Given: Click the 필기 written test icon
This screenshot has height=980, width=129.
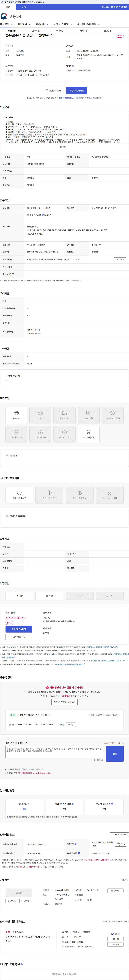Looking at the screenshot, I should pos(80,596).
